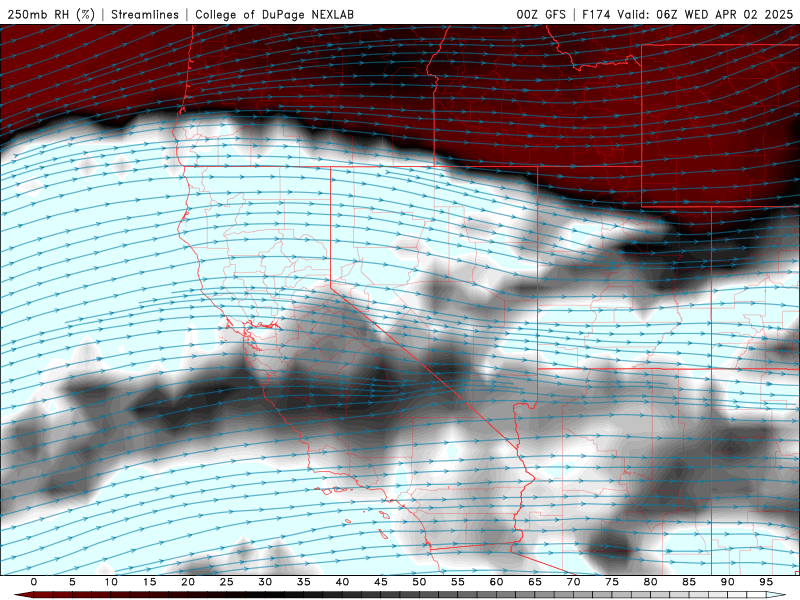Click the "50" value on the color scale
Image resolution: width=800 pixels, height=600 pixels.
point(419,582)
